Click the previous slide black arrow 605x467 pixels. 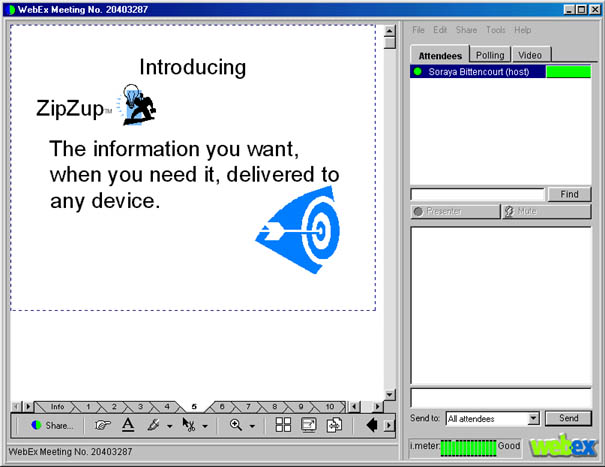point(371,425)
